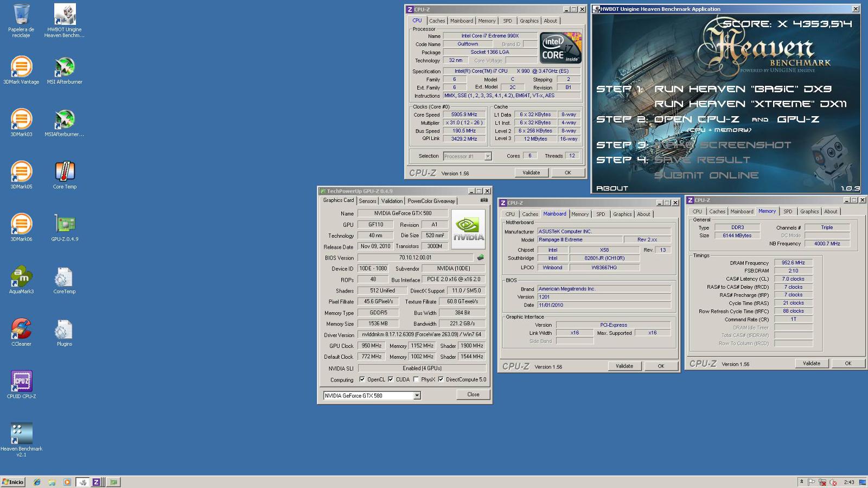The height and width of the screenshot is (488, 868).
Task: Open 3DMark03 desktop icon
Action: click(x=21, y=123)
